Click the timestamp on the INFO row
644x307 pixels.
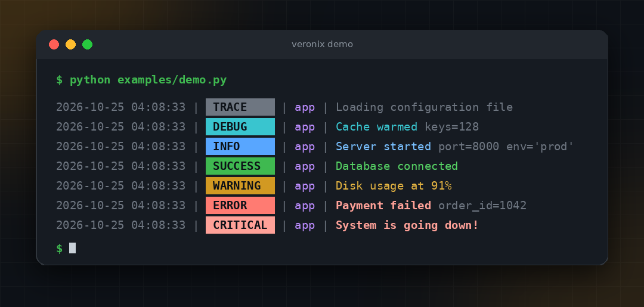coord(120,147)
